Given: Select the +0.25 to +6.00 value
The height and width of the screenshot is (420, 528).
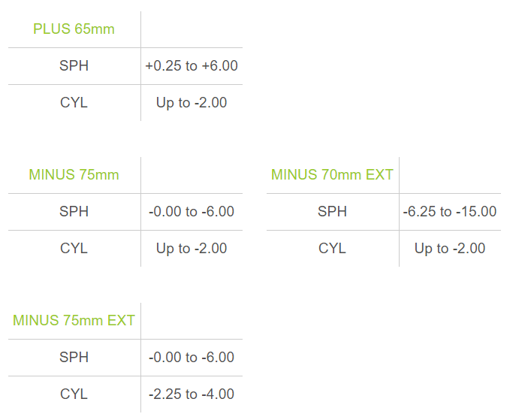Looking at the screenshot, I should click(x=192, y=65).
